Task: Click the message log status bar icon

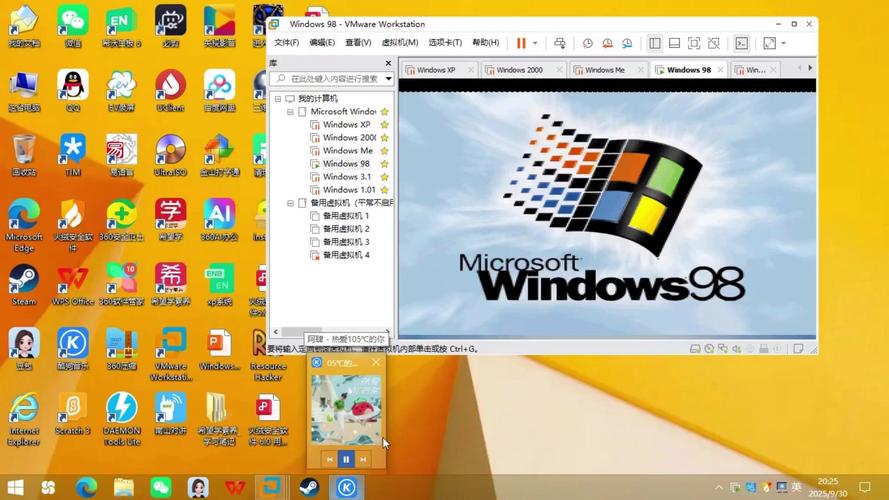Action: (x=798, y=349)
